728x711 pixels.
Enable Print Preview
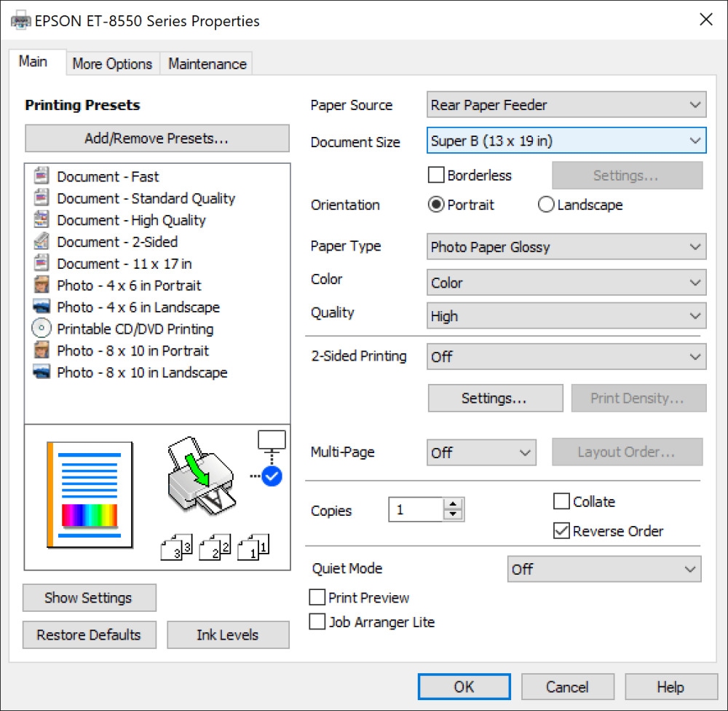(x=317, y=597)
